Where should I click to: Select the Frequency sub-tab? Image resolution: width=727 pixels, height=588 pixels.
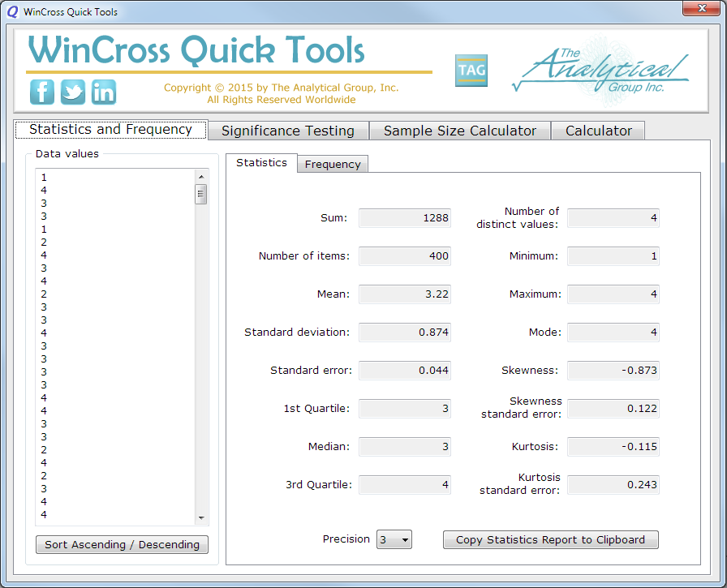[x=333, y=164]
